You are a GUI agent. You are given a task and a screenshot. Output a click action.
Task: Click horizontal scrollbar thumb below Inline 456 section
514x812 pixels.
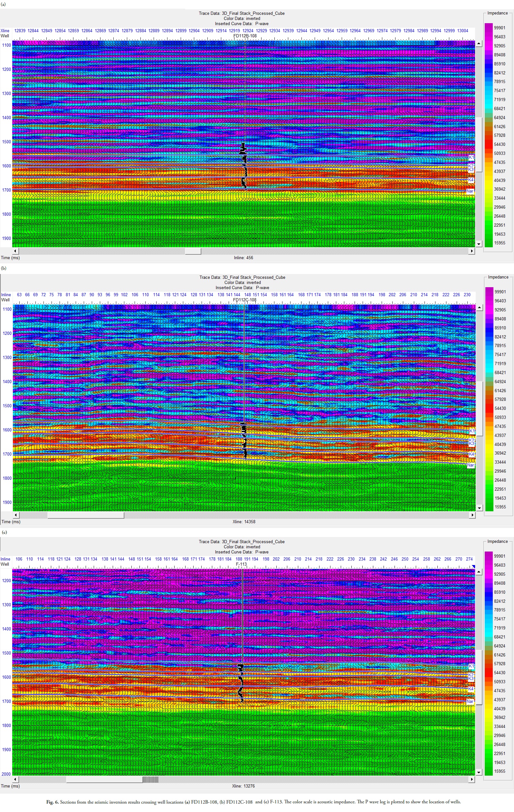193,251
